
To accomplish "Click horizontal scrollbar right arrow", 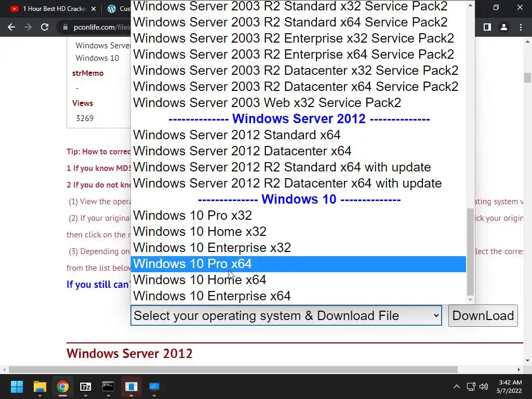I will tap(519, 369).
